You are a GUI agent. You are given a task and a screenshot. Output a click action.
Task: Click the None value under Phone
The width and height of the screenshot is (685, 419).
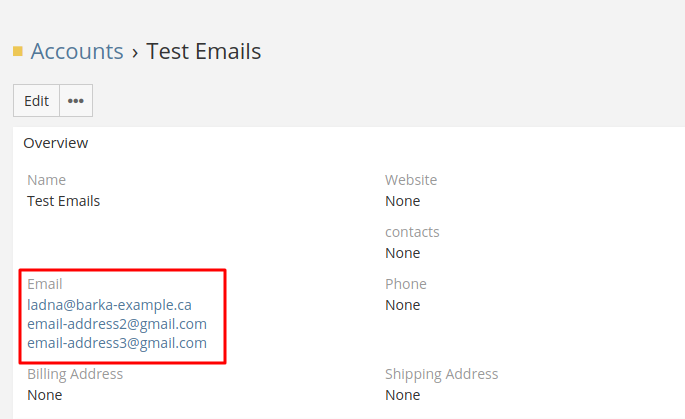tap(402, 305)
